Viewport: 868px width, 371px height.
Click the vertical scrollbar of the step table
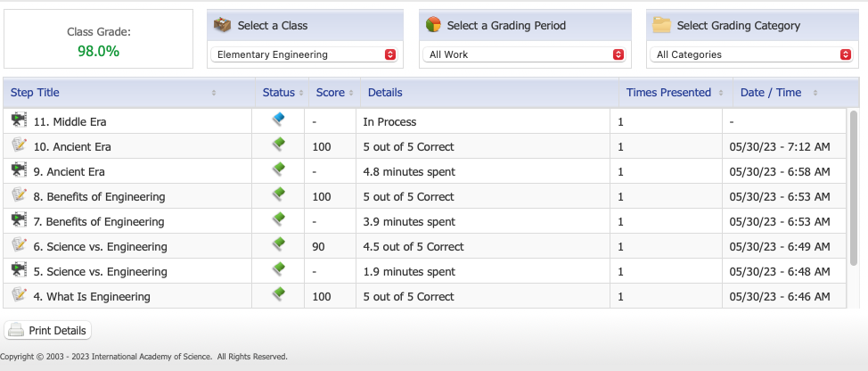click(x=853, y=205)
